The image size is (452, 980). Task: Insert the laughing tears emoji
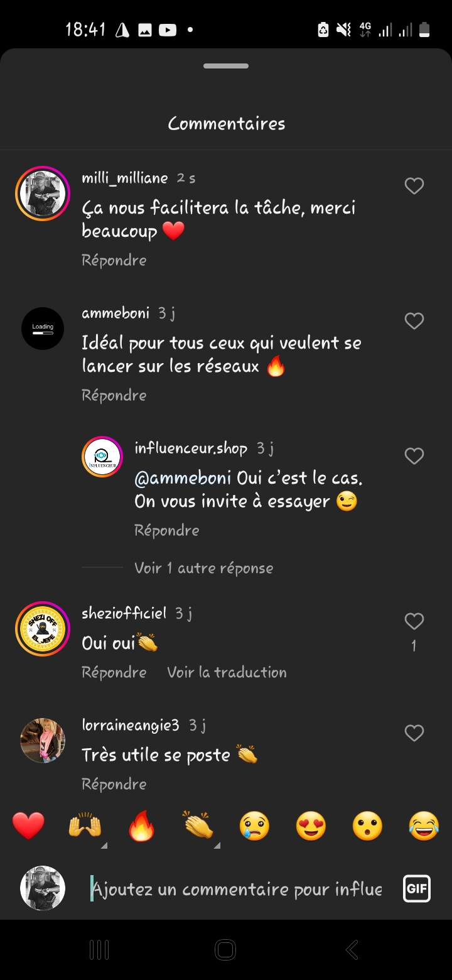pyautogui.click(x=424, y=825)
